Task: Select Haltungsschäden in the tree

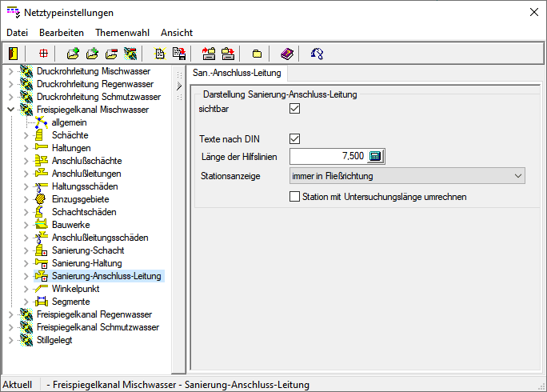Action: pyautogui.click(x=85, y=186)
